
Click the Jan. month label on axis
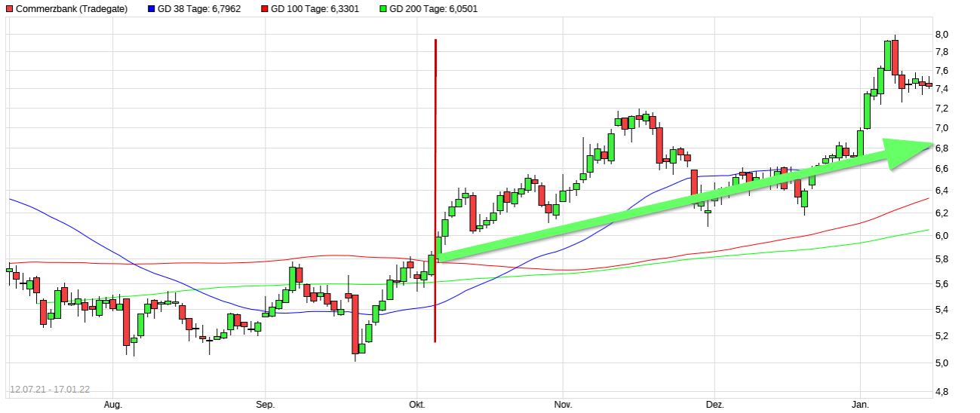[861, 405]
